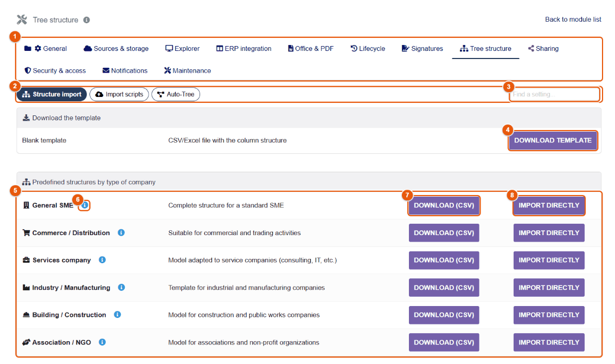Click the info icon beside Association / NGO
Viewport: 615px width, 364px height.
tap(102, 342)
